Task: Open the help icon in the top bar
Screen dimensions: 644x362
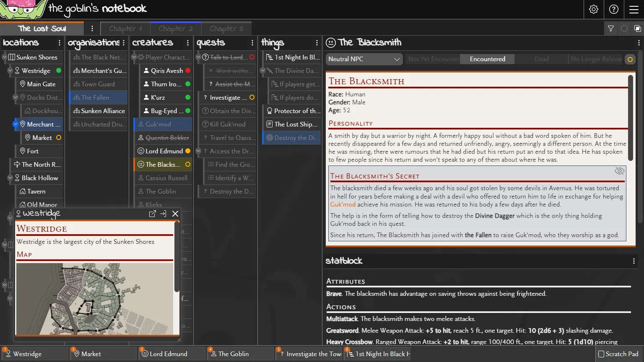Action: pos(614,9)
